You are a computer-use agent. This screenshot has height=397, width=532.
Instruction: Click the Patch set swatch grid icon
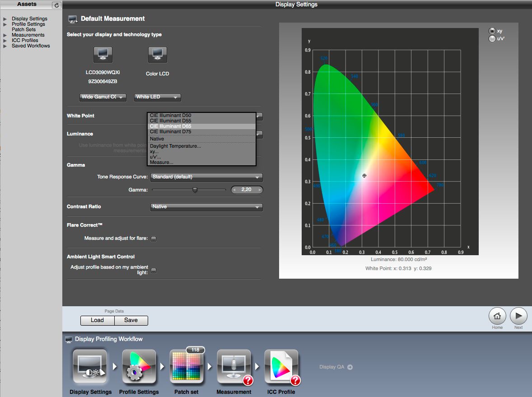click(187, 367)
